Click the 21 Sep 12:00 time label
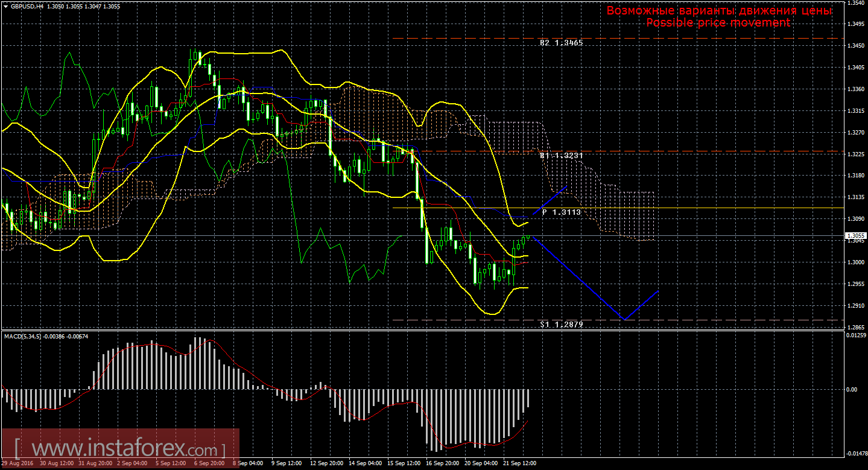Screen dimensions: 868x470 (x=519, y=464)
